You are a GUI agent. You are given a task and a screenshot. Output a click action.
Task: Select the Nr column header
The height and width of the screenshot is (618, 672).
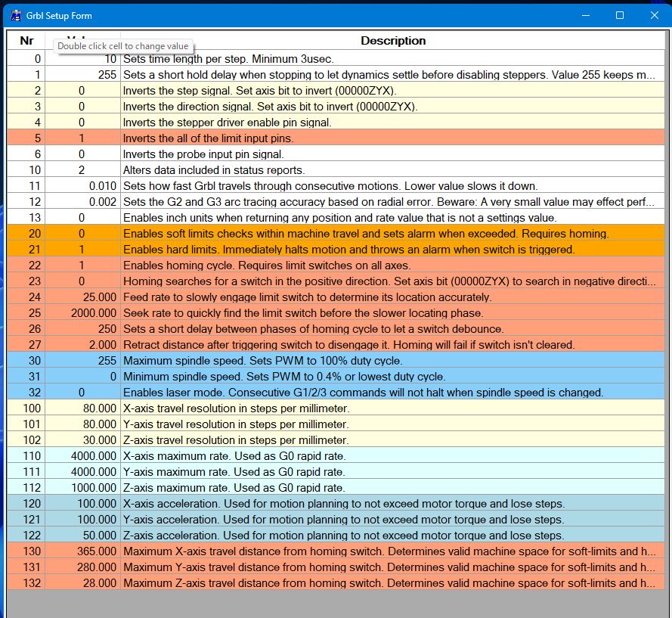coord(26,40)
